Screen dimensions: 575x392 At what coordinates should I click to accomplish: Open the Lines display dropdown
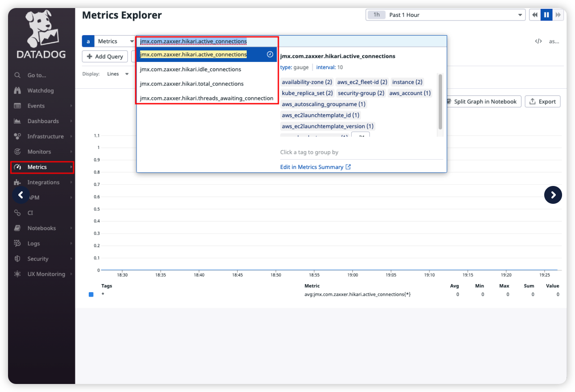[118, 74]
